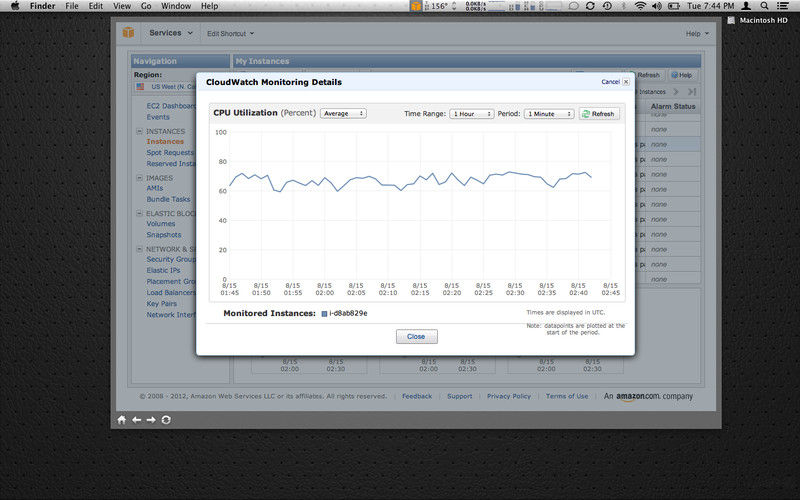
Task: Collapse the ELASTIC BLOCK navigation section
Action: pos(139,213)
